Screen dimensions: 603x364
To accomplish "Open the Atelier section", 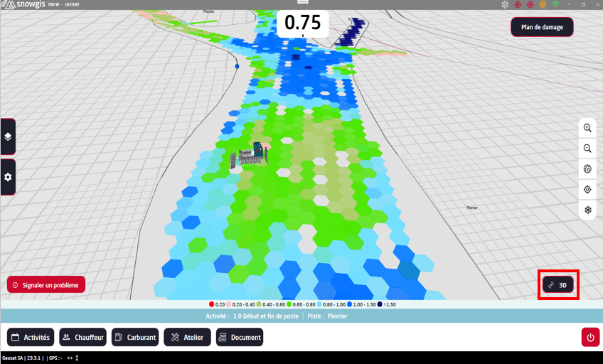I will (x=187, y=338).
